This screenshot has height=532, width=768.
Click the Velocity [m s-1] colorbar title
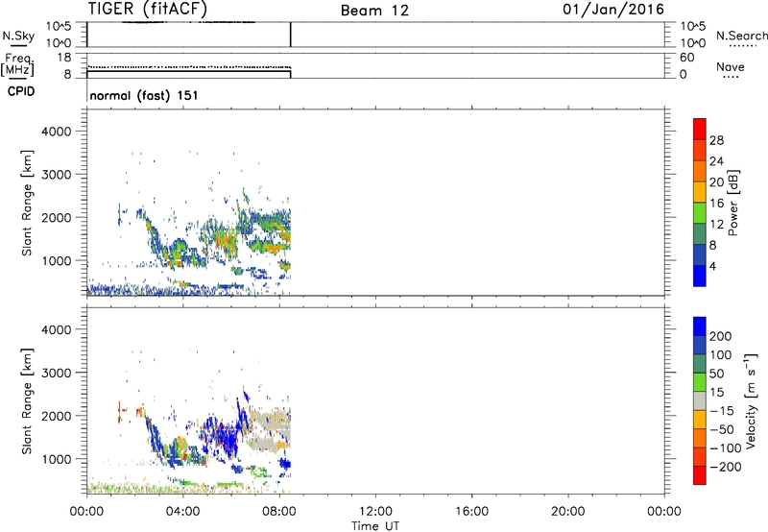[751, 400]
